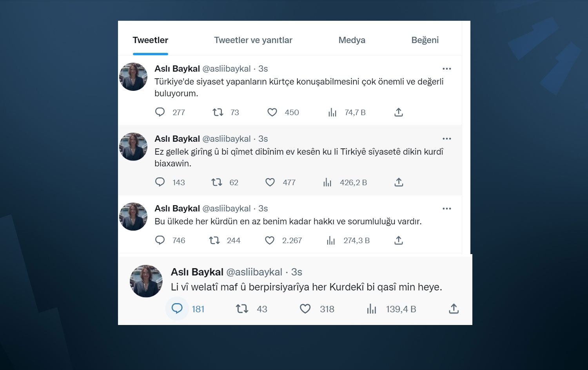This screenshot has height=370, width=588.
Task: Share the tweet with 450 likes
Action: tap(399, 112)
